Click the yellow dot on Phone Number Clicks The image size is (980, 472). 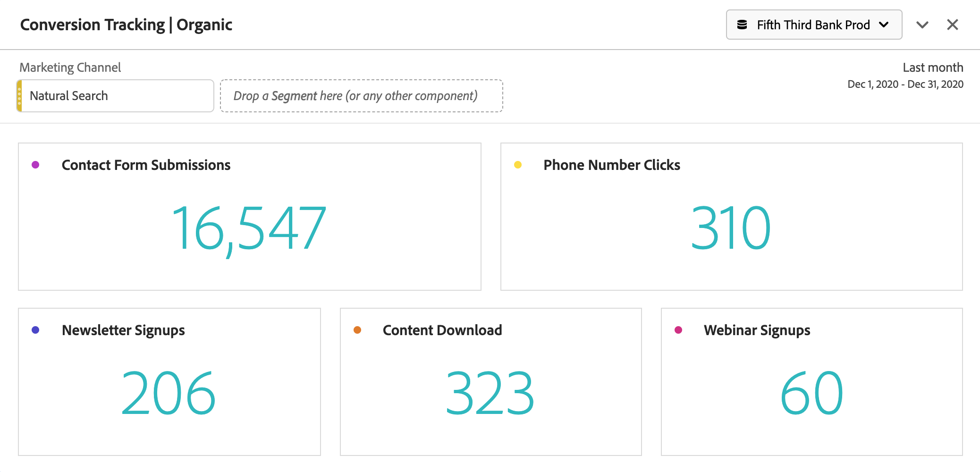pos(518,165)
